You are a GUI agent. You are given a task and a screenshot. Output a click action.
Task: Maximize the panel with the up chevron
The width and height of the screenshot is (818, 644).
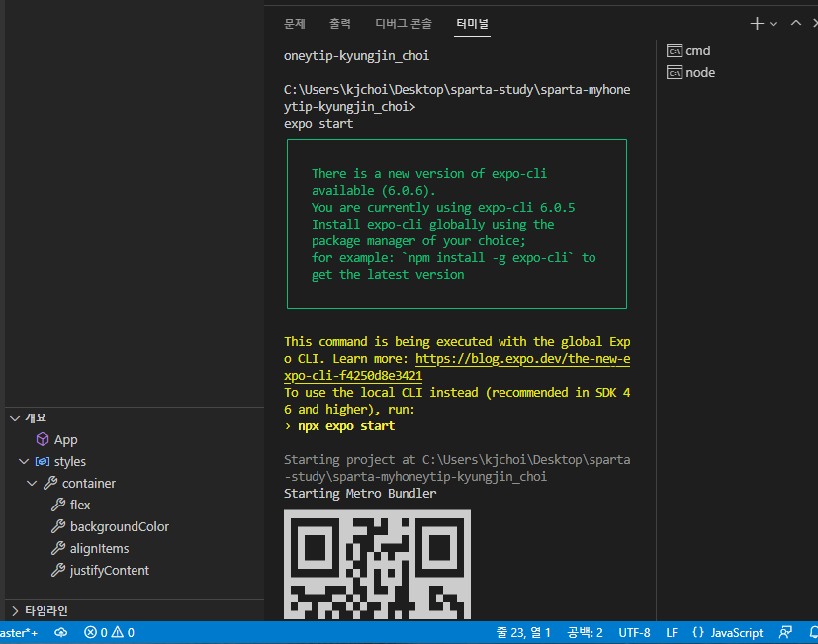(x=796, y=23)
